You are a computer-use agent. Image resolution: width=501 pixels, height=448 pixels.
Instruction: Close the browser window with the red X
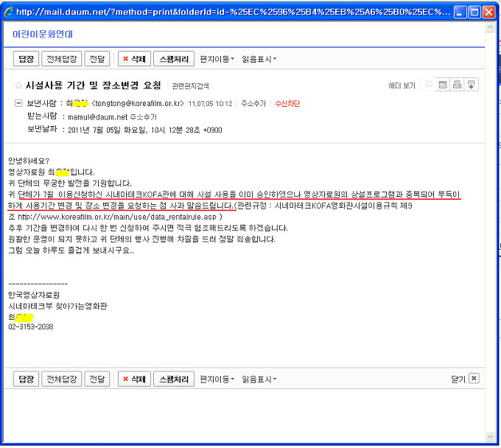[x=489, y=12]
